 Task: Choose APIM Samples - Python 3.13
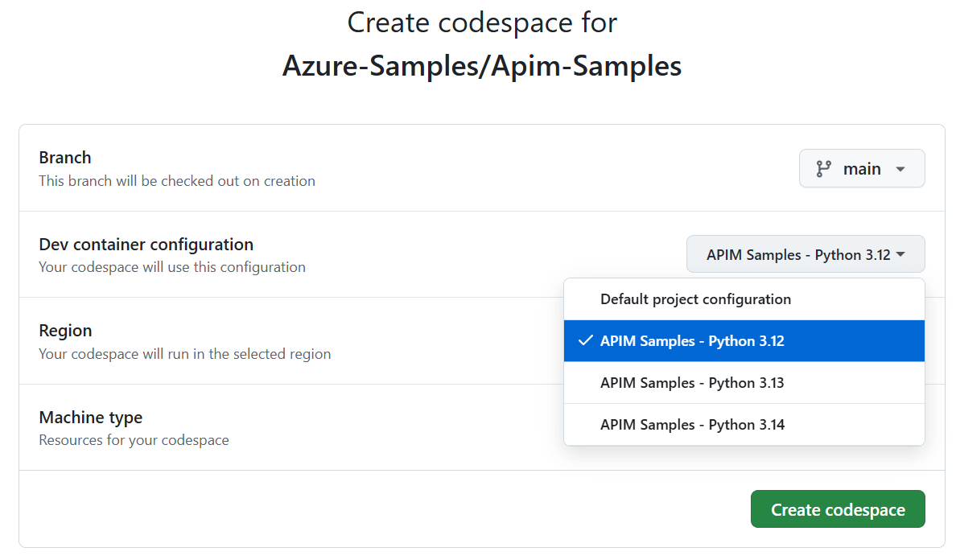(x=744, y=383)
